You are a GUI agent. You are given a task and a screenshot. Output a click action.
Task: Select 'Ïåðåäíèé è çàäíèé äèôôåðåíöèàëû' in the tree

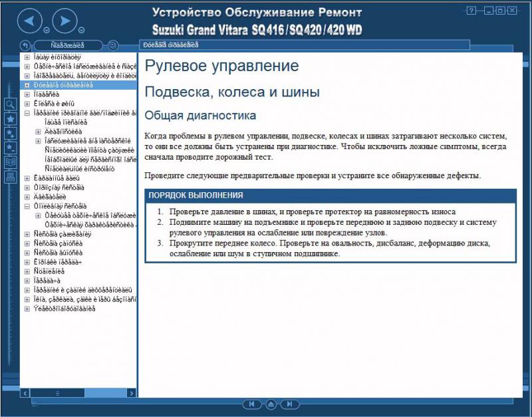pyautogui.click(x=82, y=290)
